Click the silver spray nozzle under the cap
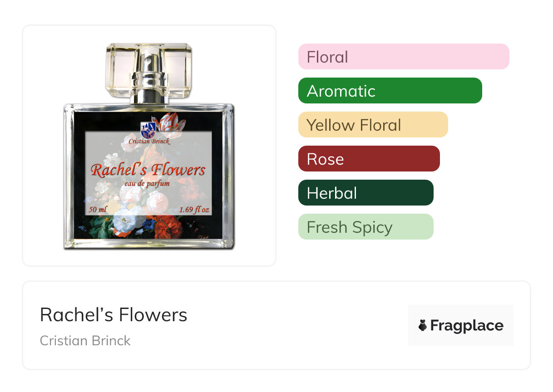553x392 pixels. coord(148,87)
